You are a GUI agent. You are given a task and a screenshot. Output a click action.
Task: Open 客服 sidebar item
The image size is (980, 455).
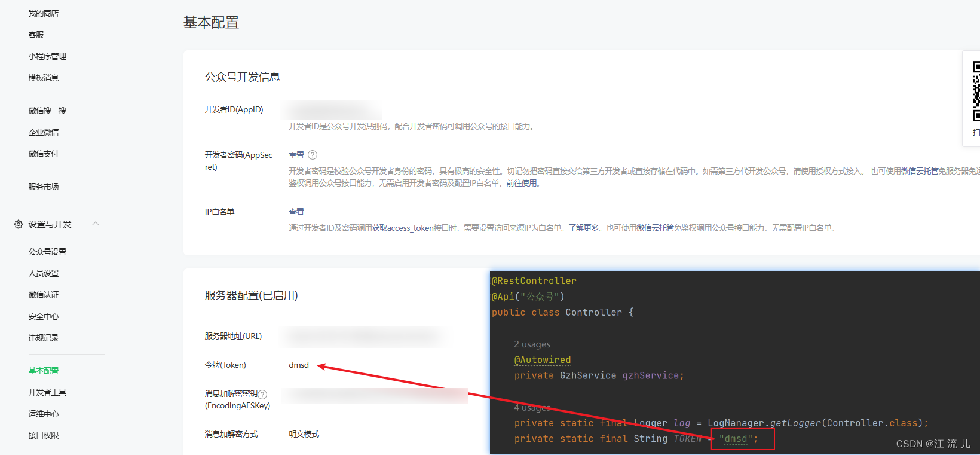pyautogui.click(x=36, y=35)
